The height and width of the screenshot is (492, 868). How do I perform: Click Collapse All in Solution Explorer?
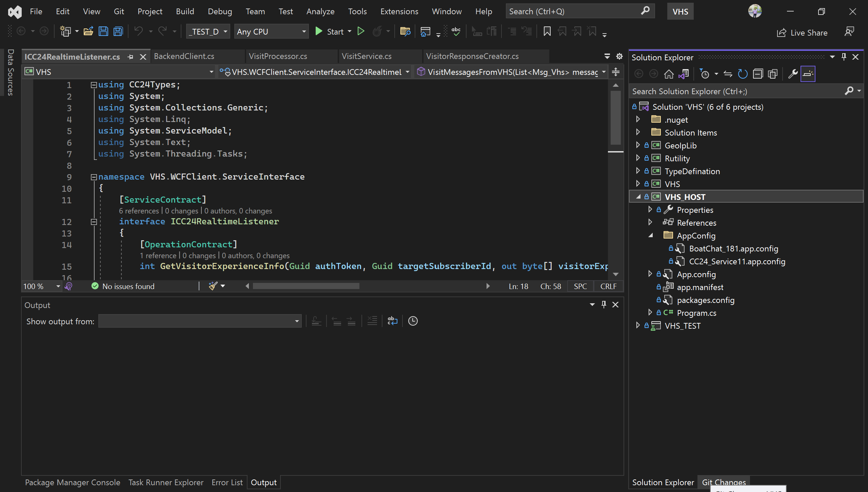pos(758,74)
